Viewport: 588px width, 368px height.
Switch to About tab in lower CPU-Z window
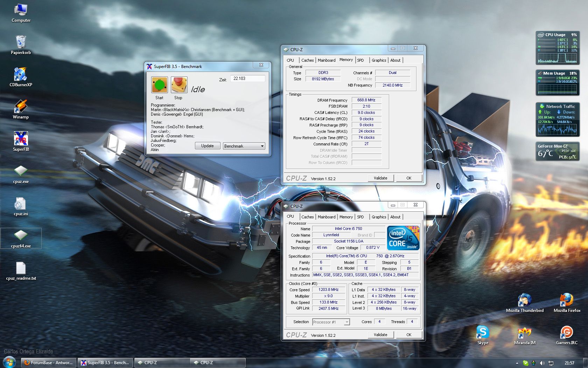395,217
